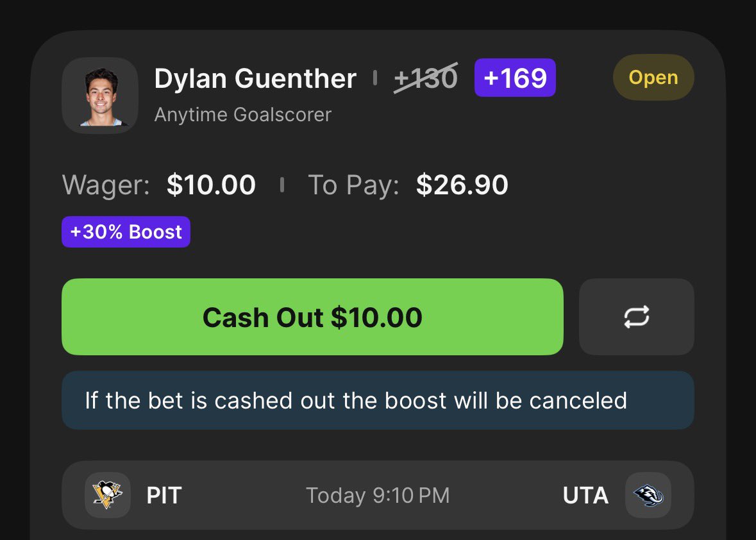The width and height of the screenshot is (756, 540).
Task: Tap the crossed-out +130 original odds
Action: (426, 78)
